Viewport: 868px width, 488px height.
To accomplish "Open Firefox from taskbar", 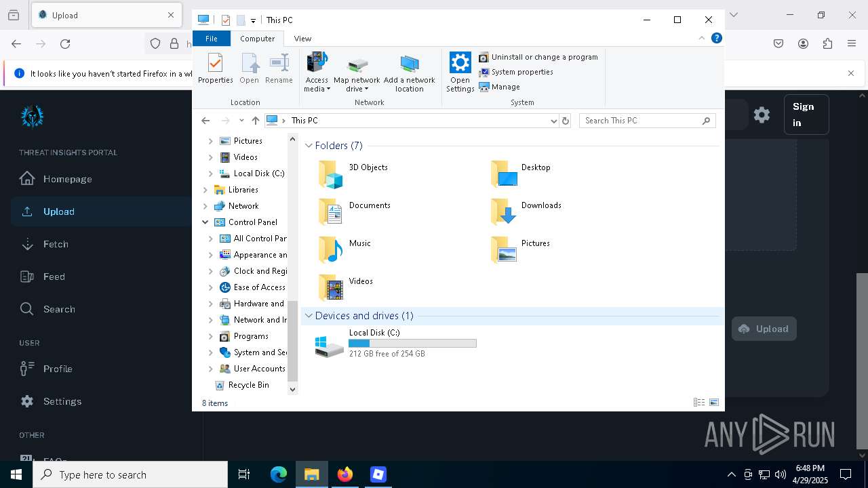I will (x=345, y=474).
